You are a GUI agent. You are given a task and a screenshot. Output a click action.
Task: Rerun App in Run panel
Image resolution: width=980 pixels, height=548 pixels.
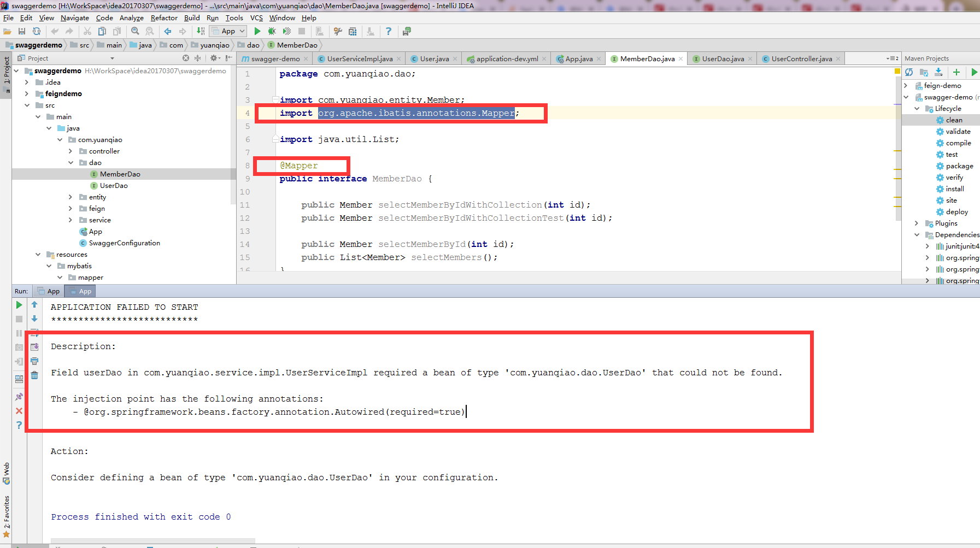[x=19, y=305]
